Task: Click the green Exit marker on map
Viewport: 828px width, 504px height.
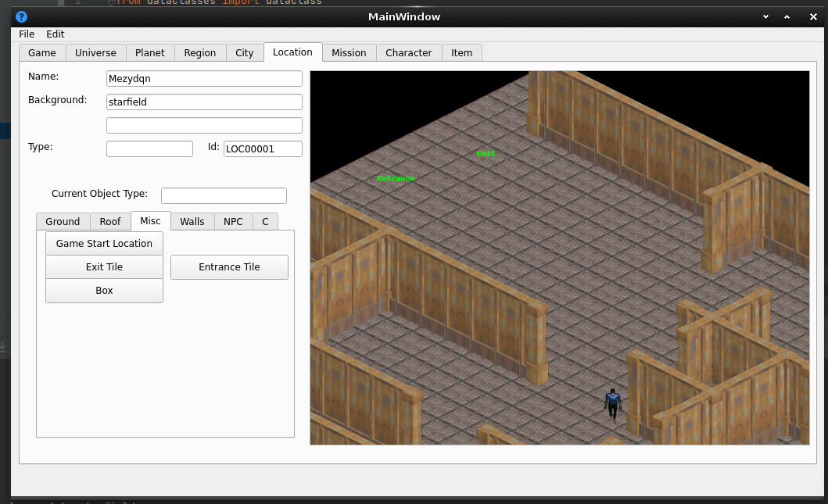Action: 486,153
